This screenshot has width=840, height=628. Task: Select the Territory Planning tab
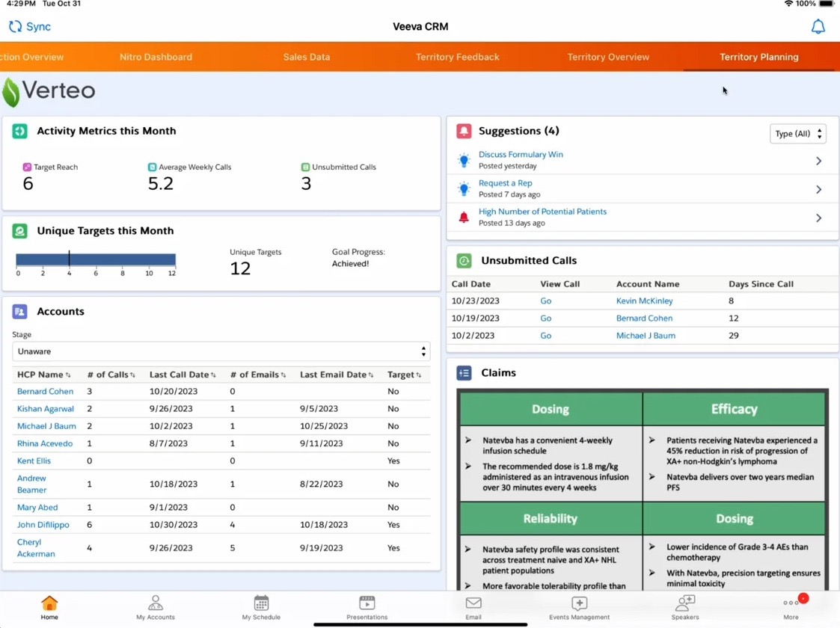758,57
